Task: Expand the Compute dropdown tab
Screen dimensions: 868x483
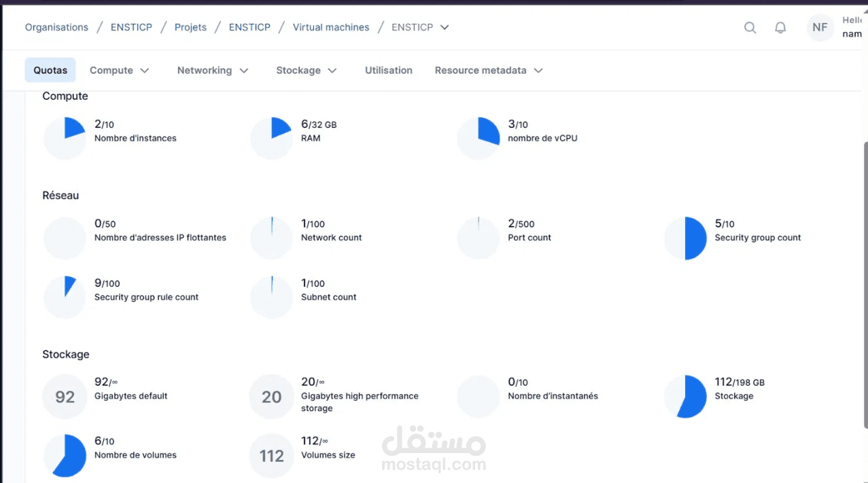Action: coord(120,71)
